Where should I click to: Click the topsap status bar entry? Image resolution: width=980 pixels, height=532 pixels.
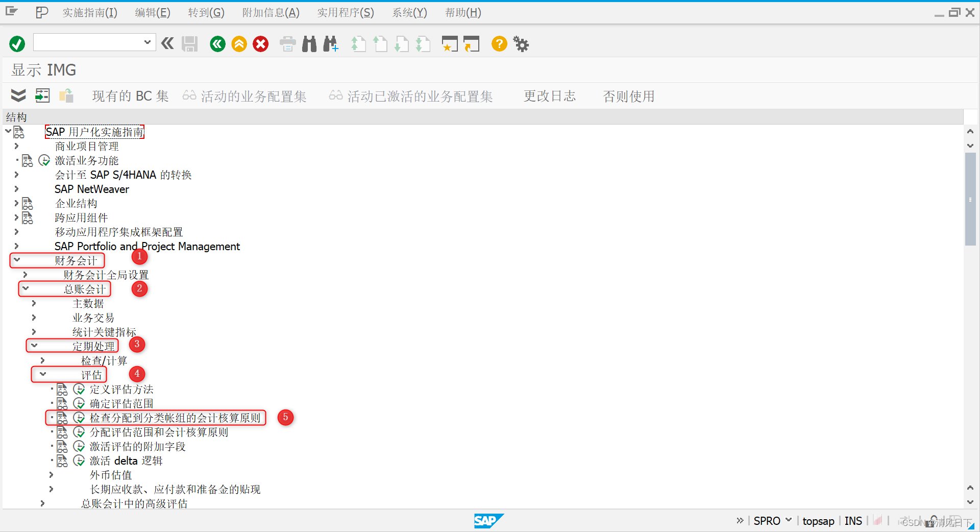818,521
